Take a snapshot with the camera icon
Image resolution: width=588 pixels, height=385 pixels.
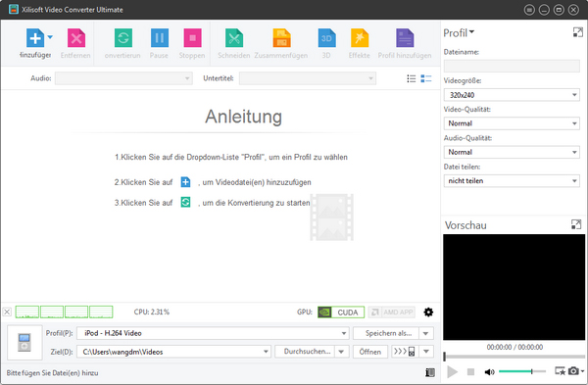(573, 371)
